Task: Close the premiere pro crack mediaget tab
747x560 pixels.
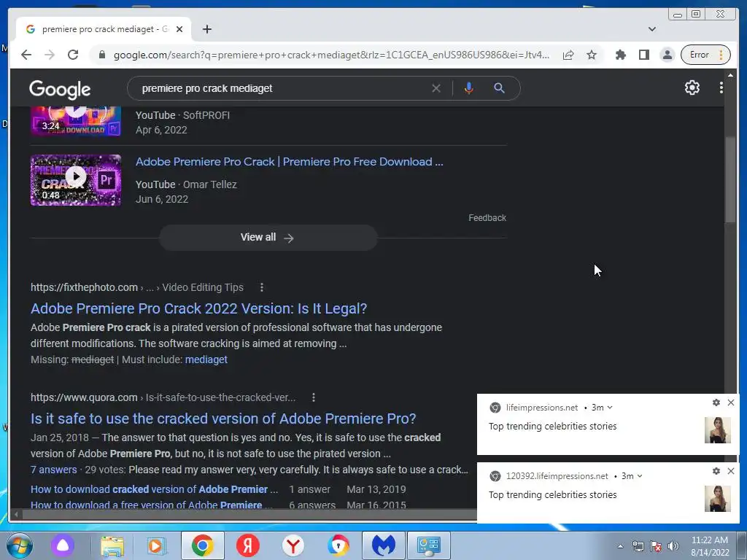Action: [x=179, y=29]
